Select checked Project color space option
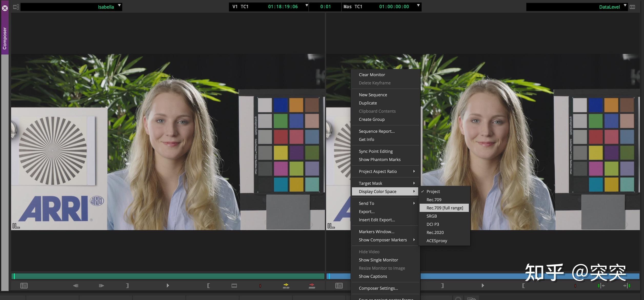The height and width of the screenshot is (300, 644). [433, 191]
